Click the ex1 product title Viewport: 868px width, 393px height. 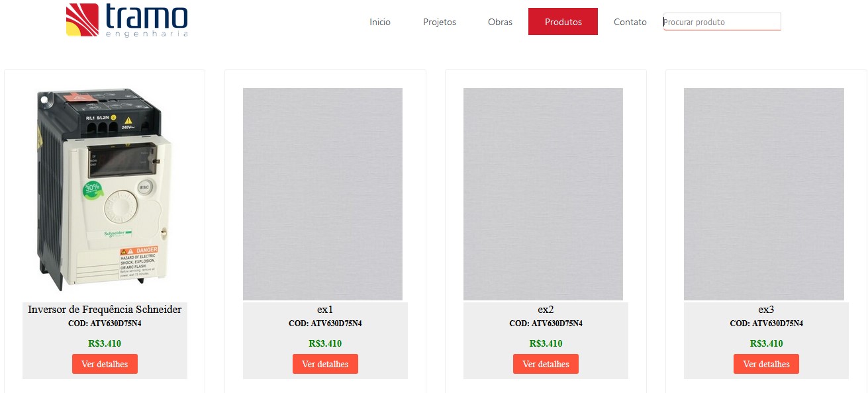[325, 310]
